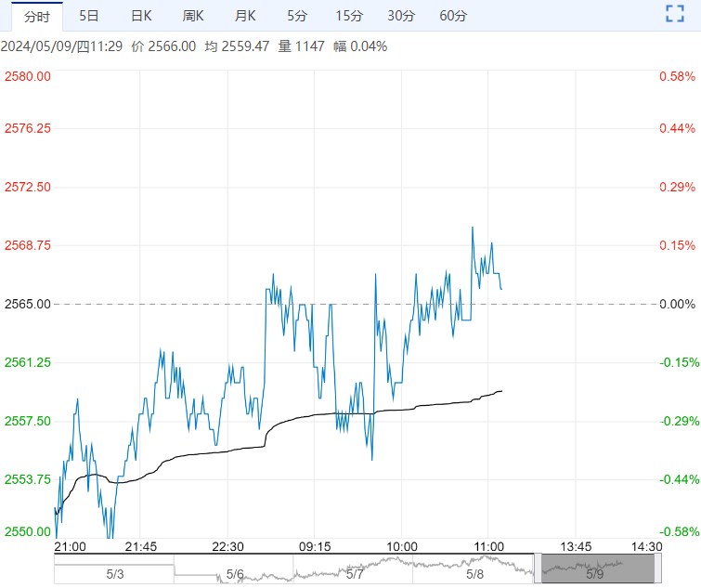Show the 5分 minute chart

point(297,16)
